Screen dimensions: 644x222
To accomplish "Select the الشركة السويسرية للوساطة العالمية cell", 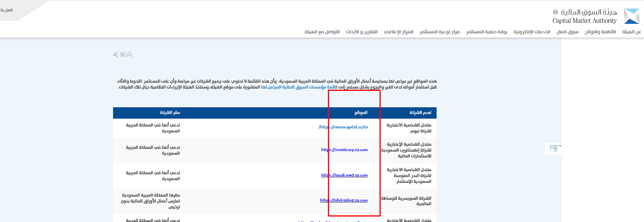I will tap(406, 201).
